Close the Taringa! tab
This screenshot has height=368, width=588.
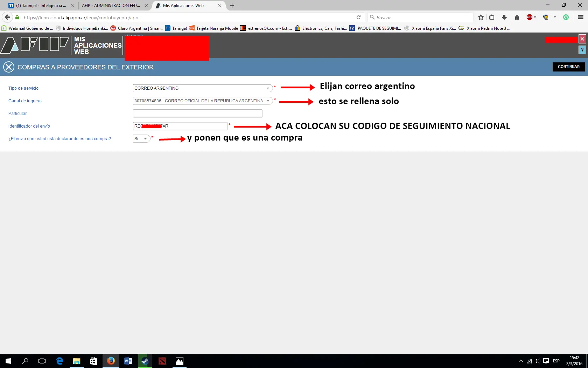tap(72, 6)
